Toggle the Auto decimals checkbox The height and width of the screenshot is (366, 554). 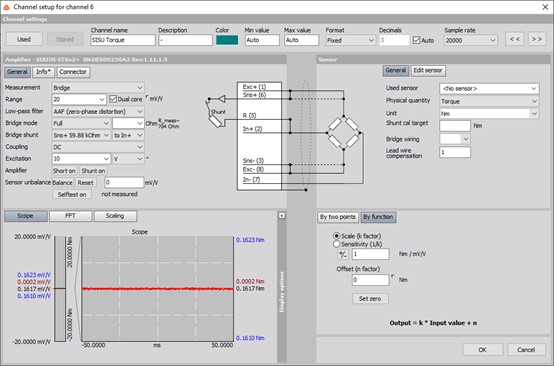point(417,40)
